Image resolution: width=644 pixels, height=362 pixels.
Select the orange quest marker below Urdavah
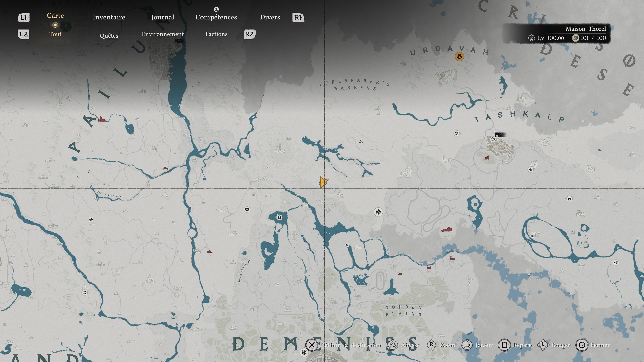(459, 56)
